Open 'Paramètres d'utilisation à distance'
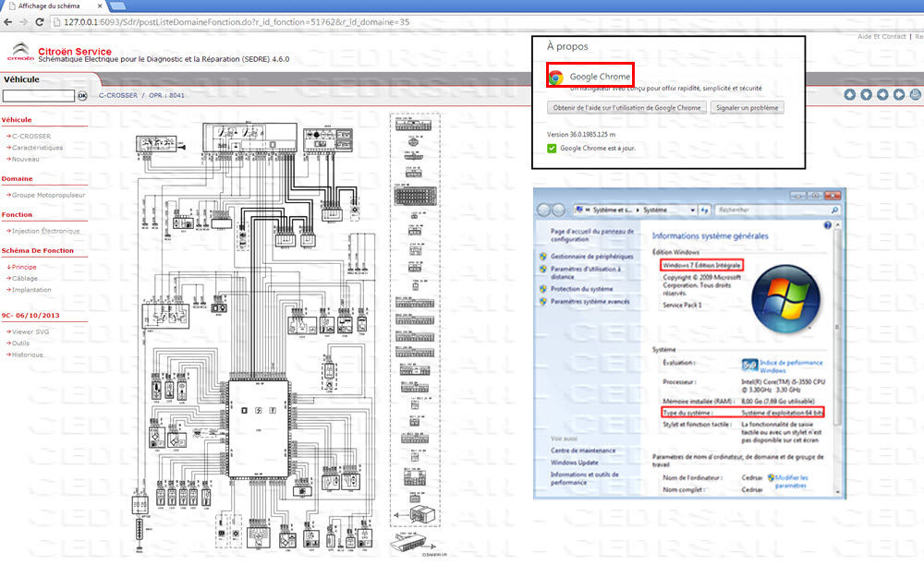 click(586, 272)
